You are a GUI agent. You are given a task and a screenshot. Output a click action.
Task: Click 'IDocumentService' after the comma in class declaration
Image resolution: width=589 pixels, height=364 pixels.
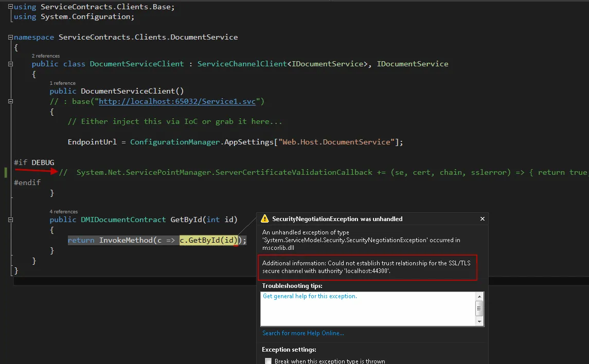(x=413, y=64)
